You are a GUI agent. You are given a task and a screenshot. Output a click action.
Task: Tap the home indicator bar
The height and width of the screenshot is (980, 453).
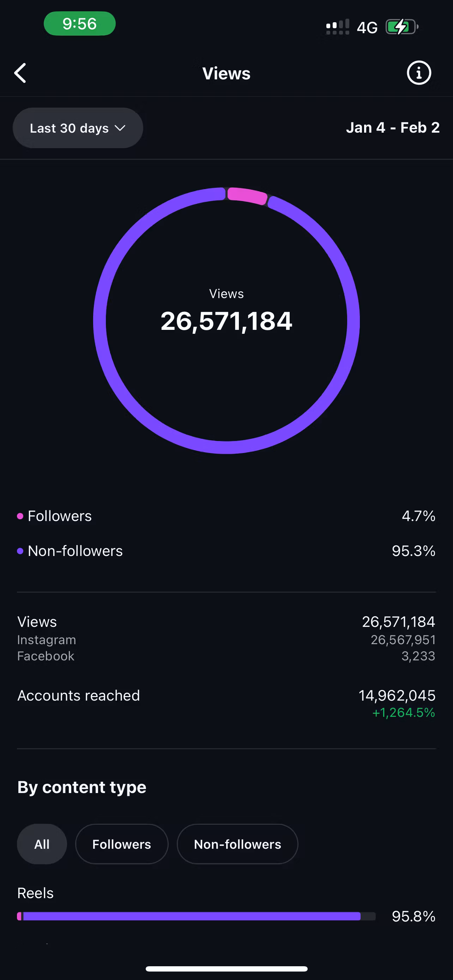tap(226, 969)
